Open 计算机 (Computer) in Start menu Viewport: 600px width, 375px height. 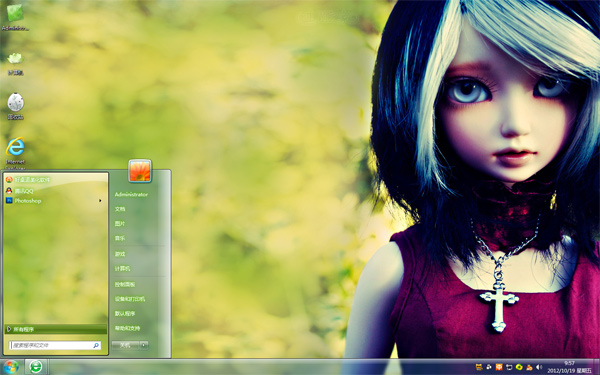click(x=122, y=269)
